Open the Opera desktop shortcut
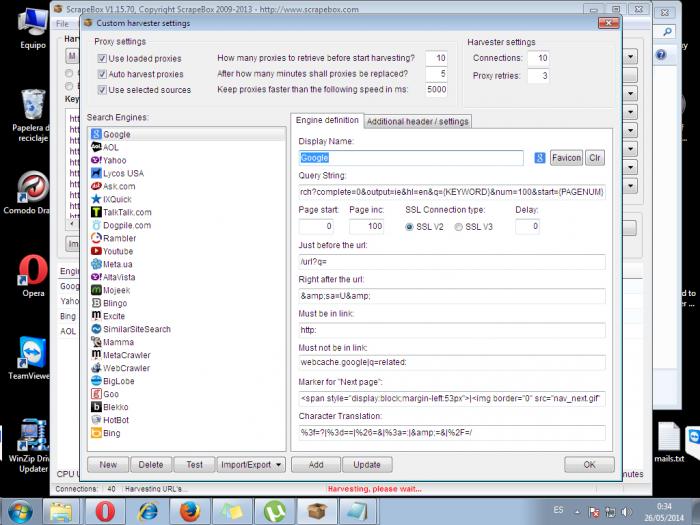The height and width of the screenshot is (525, 700). [x=33, y=276]
